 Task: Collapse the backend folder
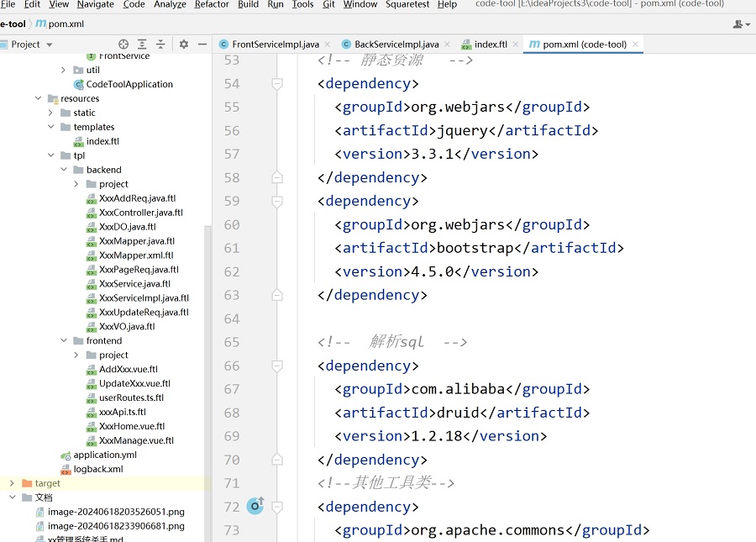[64, 170]
